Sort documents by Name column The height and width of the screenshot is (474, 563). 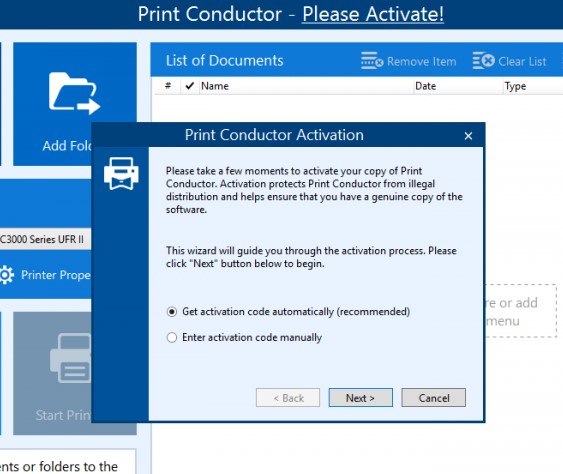click(x=306, y=86)
